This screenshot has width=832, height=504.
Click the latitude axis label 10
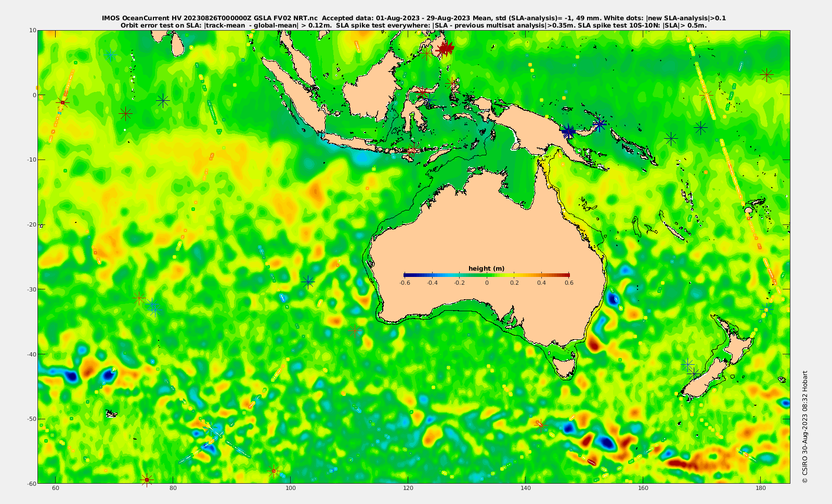(33, 30)
